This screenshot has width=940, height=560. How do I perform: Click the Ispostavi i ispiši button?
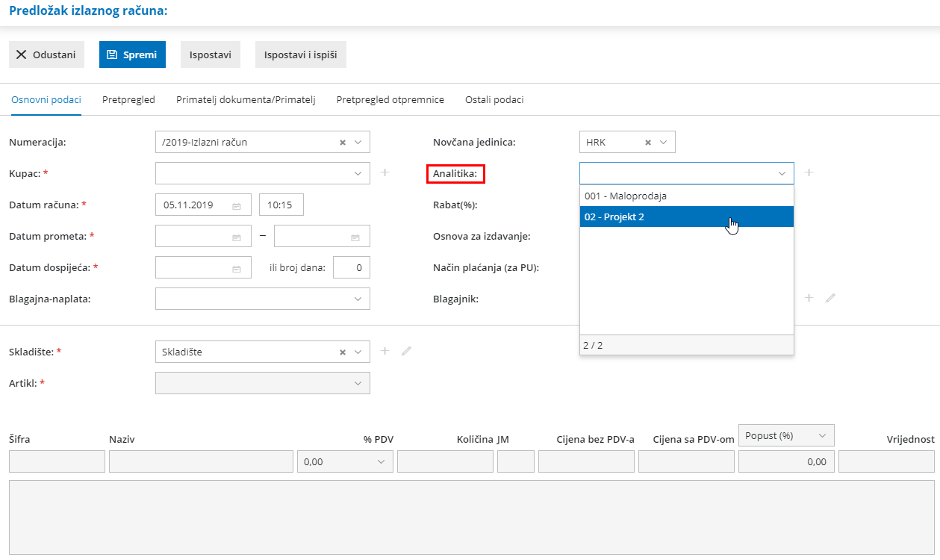[301, 55]
